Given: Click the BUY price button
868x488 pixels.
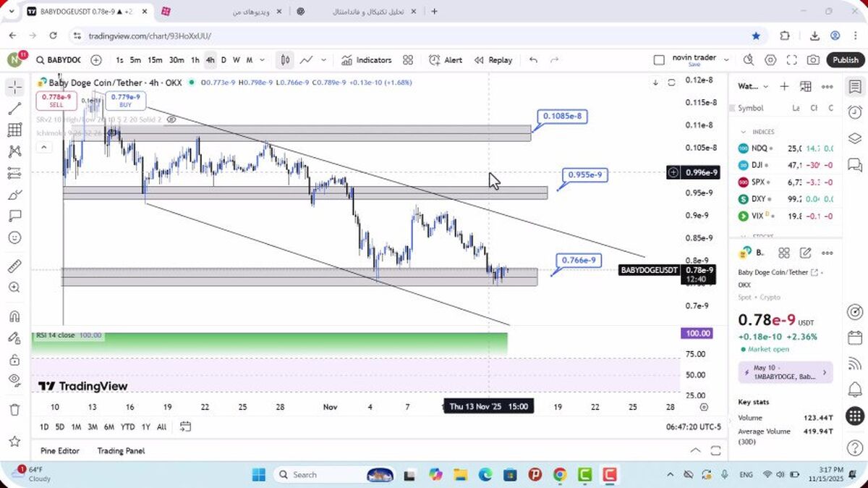Looking at the screenshot, I should pyautogui.click(x=126, y=101).
